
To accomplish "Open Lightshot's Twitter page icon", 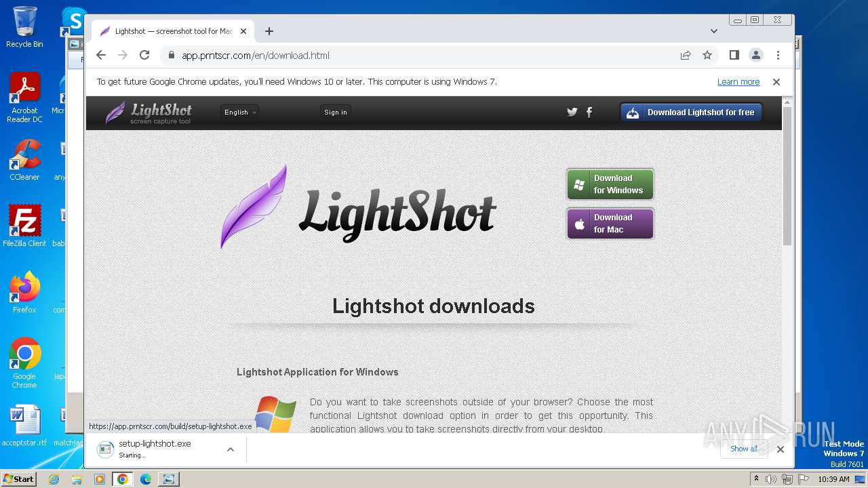I will [572, 113].
